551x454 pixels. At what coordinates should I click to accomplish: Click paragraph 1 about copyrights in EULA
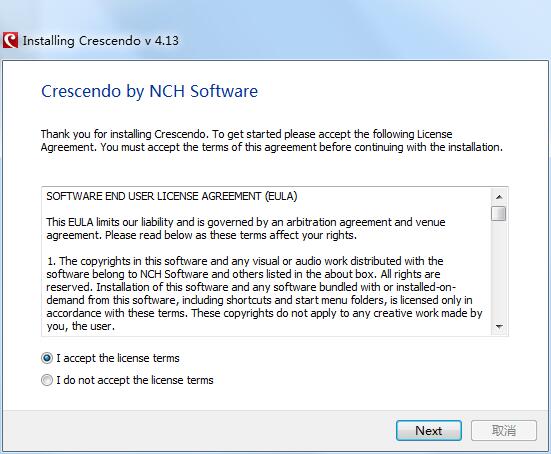pos(264,293)
